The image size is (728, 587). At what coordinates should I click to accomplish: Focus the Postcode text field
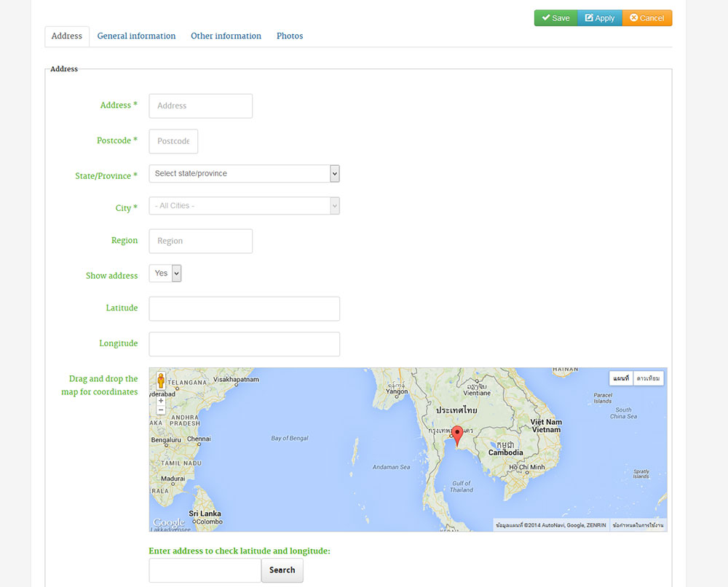173,141
